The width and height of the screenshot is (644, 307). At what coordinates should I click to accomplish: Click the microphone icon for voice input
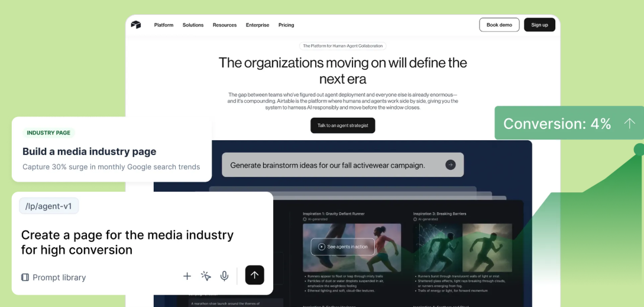pyautogui.click(x=224, y=276)
